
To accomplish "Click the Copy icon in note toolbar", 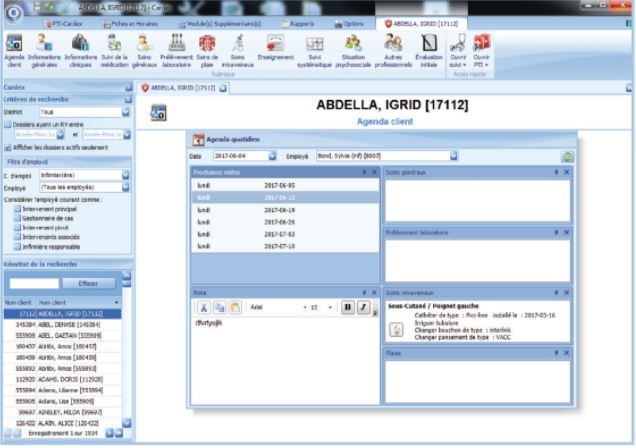I will 219,308.
